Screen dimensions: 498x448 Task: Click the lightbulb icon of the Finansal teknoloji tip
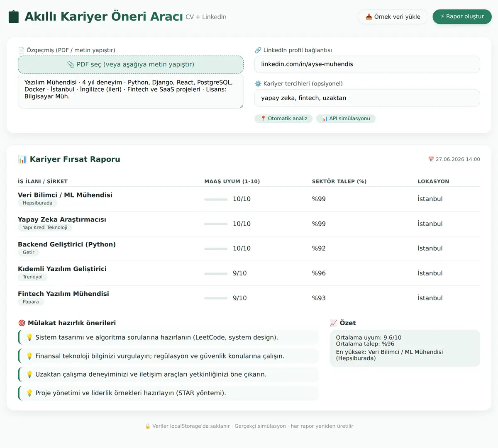tap(29, 356)
